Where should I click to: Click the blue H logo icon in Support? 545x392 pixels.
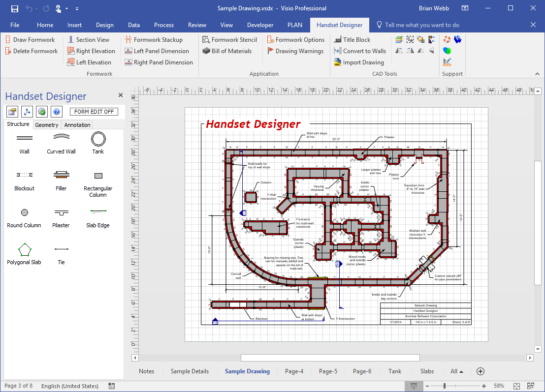pyautogui.click(x=458, y=39)
